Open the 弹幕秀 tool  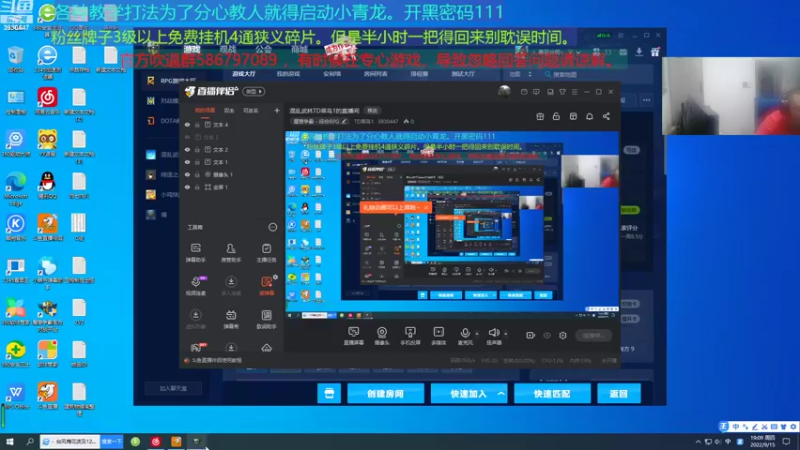[231, 319]
